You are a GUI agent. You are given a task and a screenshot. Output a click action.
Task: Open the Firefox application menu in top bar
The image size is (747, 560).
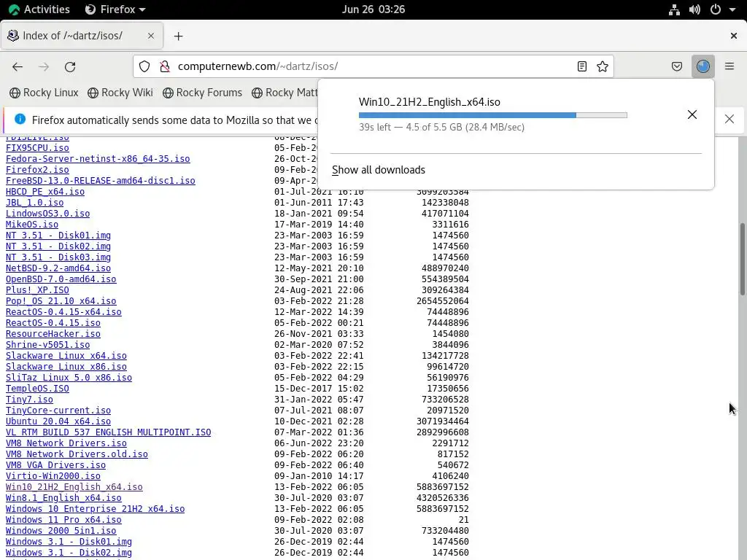(115, 9)
